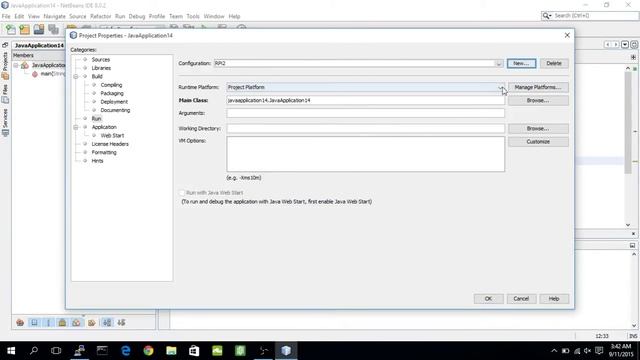The image size is (640, 360).
Task: Click Browse... next to Working Directory
Action: (538, 129)
